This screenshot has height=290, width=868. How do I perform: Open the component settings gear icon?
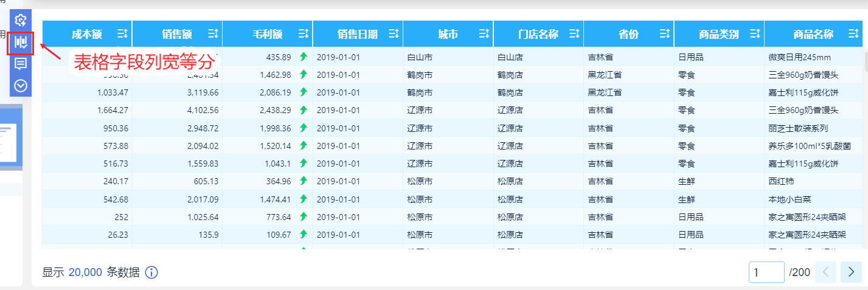pyautogui.click(x=21, y=20)
